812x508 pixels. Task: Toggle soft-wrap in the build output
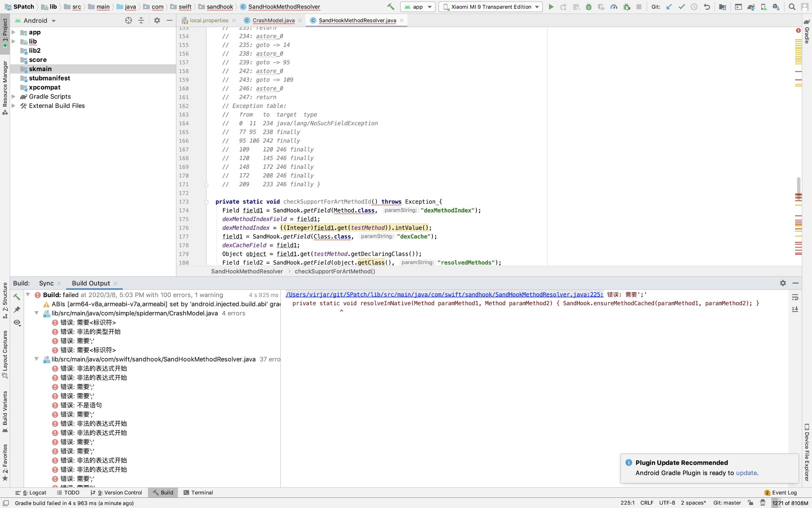click(795, 297)
